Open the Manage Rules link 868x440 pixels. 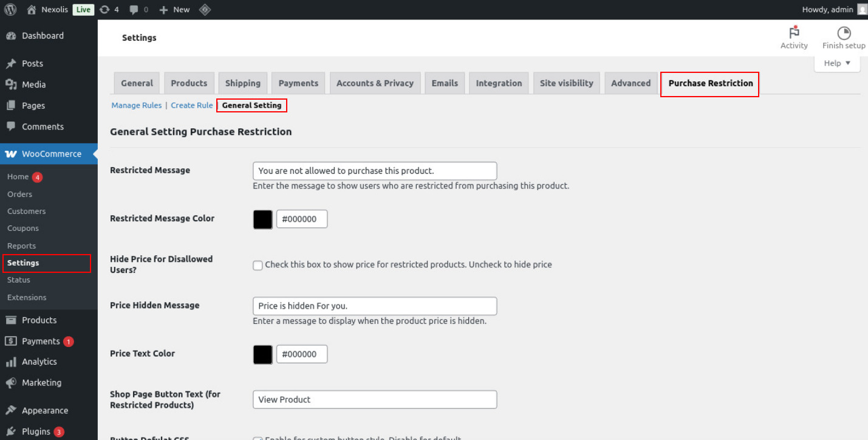click(136, 105)
